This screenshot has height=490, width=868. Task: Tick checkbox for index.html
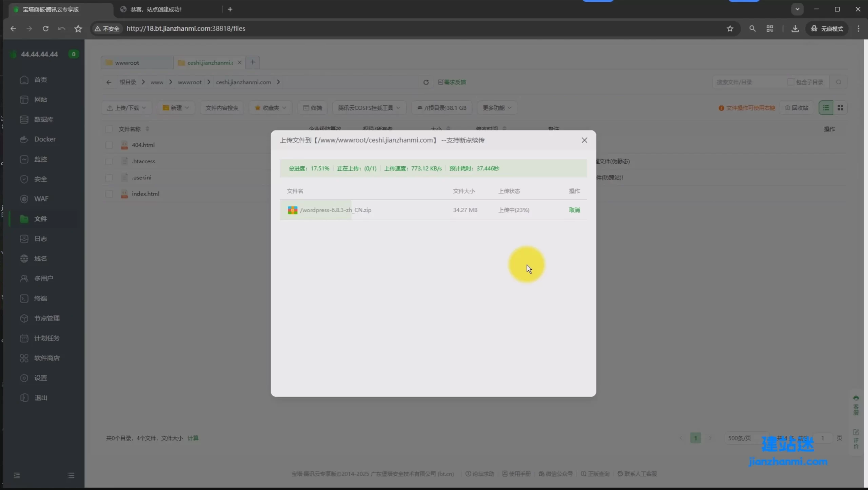point(109,194)
